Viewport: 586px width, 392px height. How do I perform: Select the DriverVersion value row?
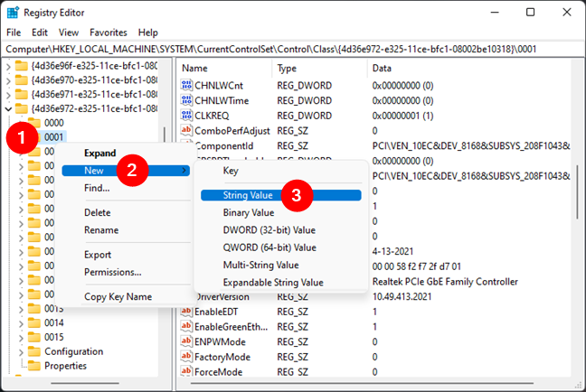(375, 297)
